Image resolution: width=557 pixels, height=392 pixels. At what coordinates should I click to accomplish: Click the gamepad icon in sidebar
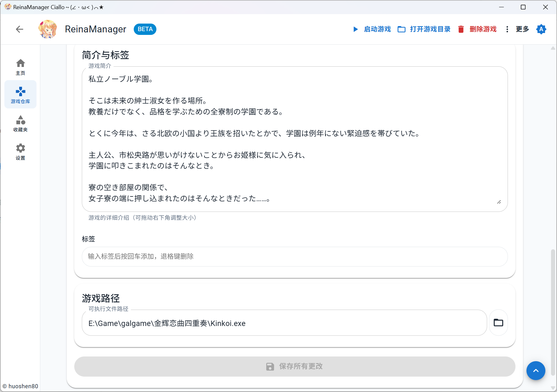coord(20,91)
